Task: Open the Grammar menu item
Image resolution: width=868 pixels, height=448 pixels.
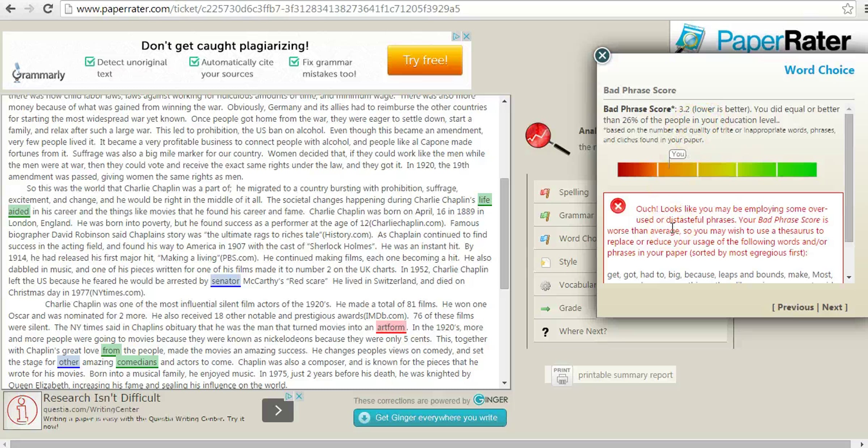Action: tap(576, 216)
